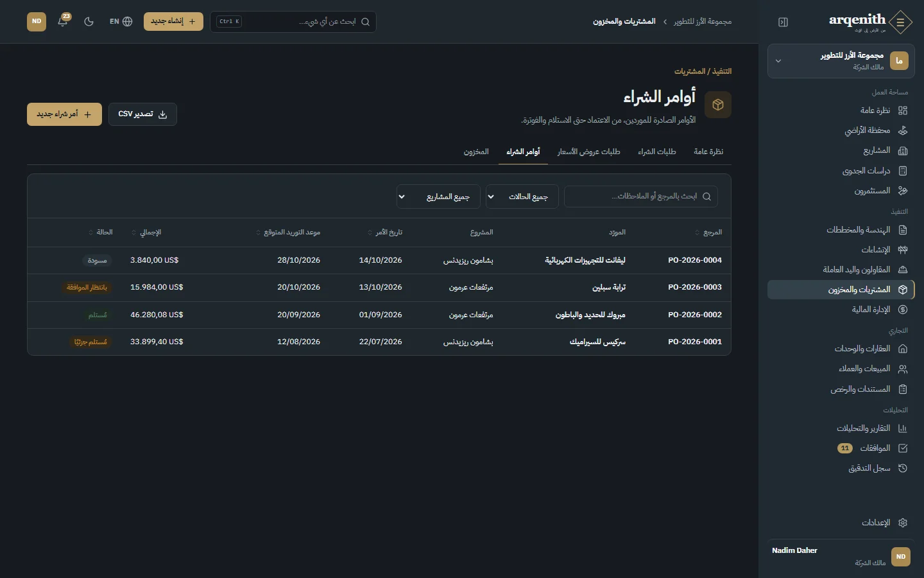Switch language with EN globe button
Image resolution: width=924 pixels, height=578 pixels.
[121, 21]
